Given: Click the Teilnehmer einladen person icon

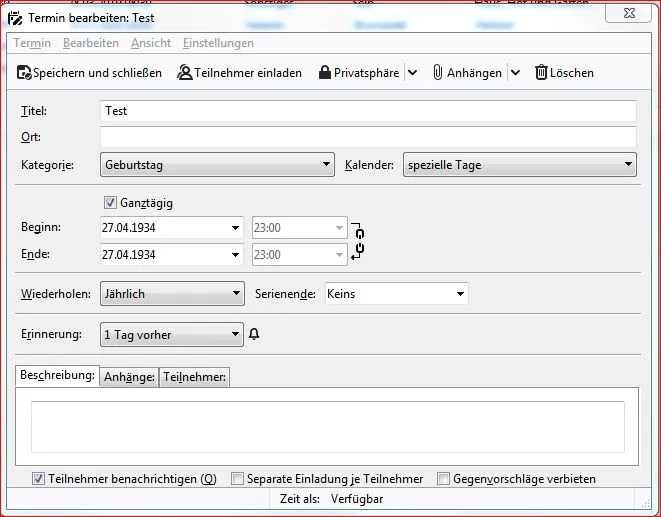Looking at the screenshot, I should click(185, 73).
